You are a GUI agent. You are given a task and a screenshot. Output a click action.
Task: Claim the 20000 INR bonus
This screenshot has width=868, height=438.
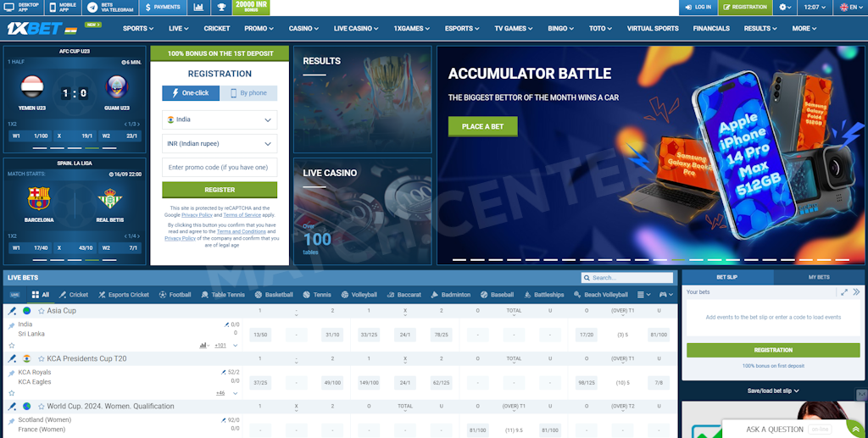click(251, 7)
